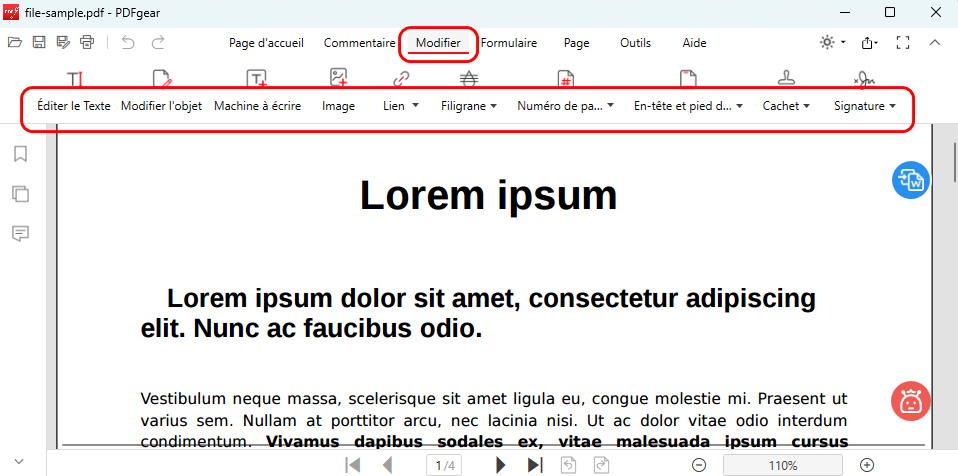Go to the next page
The width and height of the screenshot is (958, 476).
coord(501,465)
